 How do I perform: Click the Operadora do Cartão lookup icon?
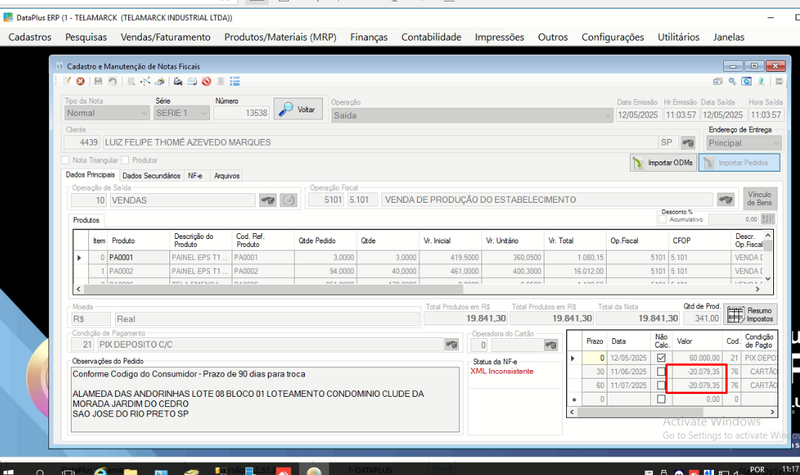coord(551,345)
